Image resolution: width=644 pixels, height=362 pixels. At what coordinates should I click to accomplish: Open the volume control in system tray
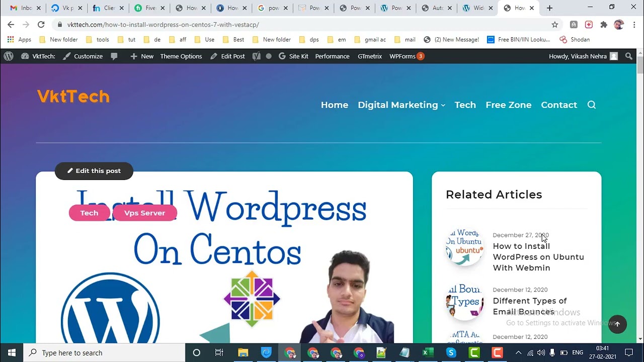(x=541, y=352)
